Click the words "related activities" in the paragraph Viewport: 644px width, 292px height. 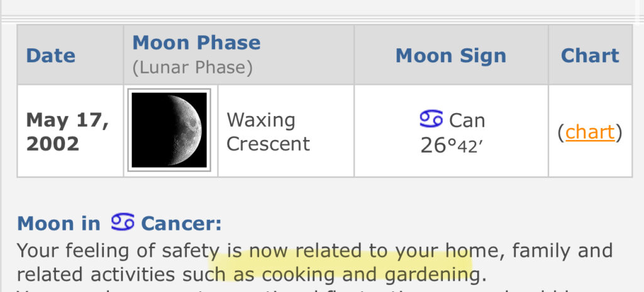click(x=94, y=274)
